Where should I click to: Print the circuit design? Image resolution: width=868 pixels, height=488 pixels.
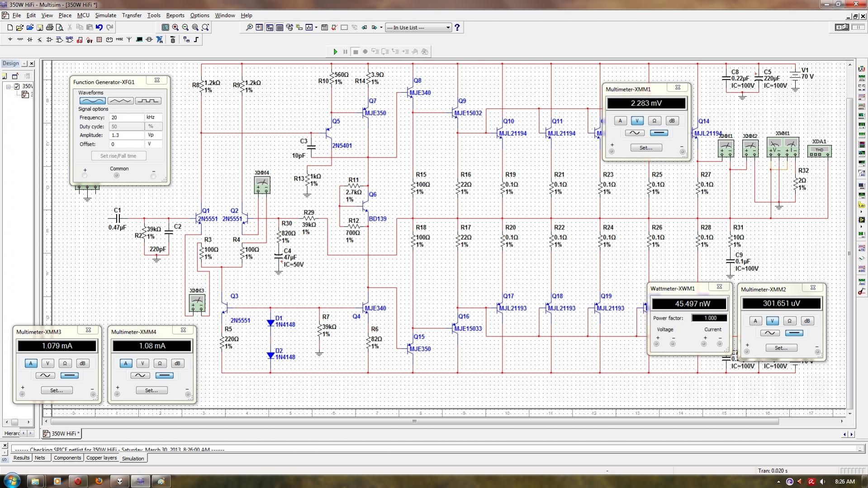coord(50,28)
